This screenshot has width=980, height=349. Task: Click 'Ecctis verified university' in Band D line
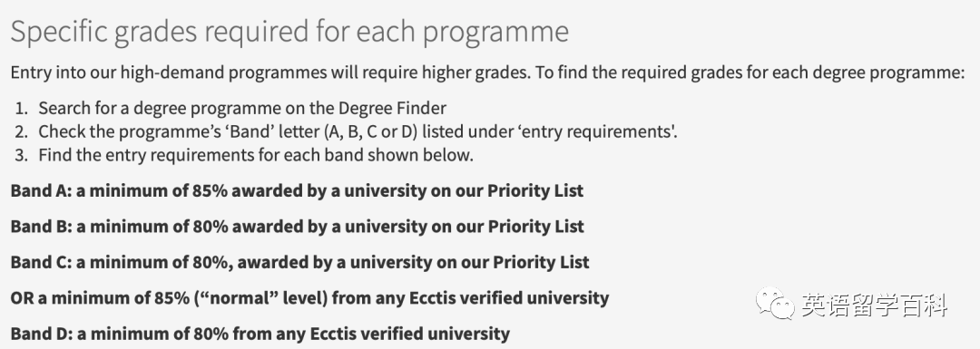[x=410, y=334]
